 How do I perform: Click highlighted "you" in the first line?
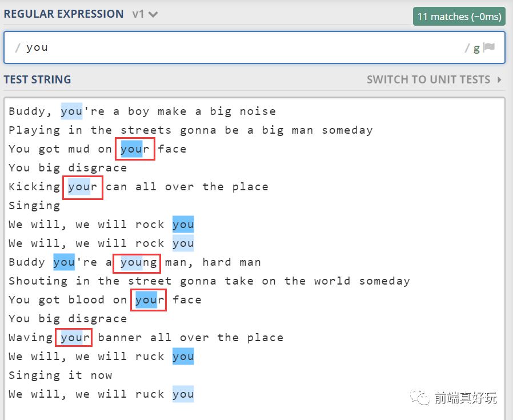coord(71,111)
